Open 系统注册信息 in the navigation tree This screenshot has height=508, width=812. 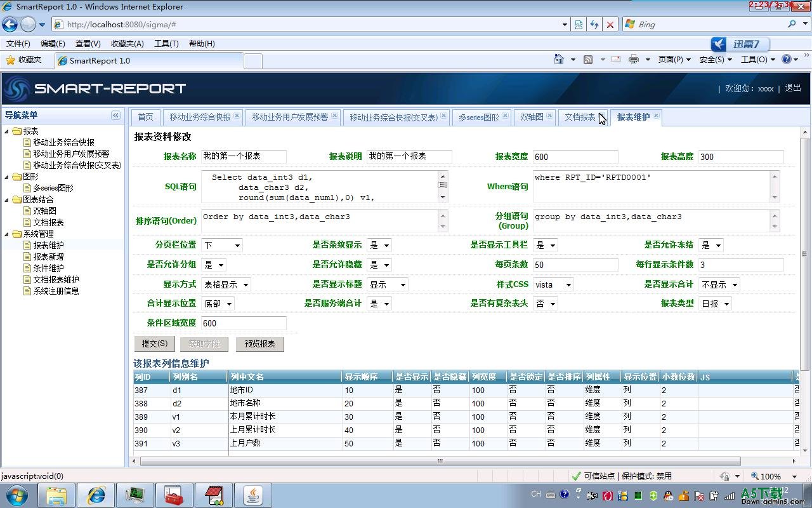coord(56,291)
